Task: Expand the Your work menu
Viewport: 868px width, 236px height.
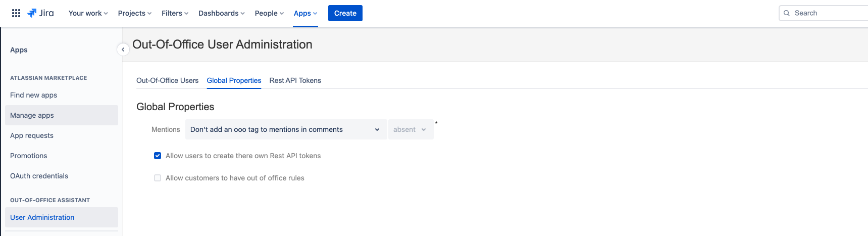Action: (88, 13)
